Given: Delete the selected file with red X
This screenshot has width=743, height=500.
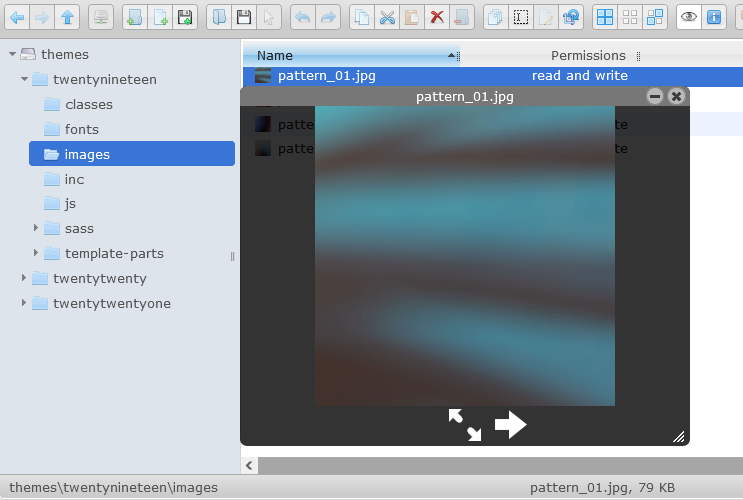Looking at the screenshot, I should coord(436,17).
